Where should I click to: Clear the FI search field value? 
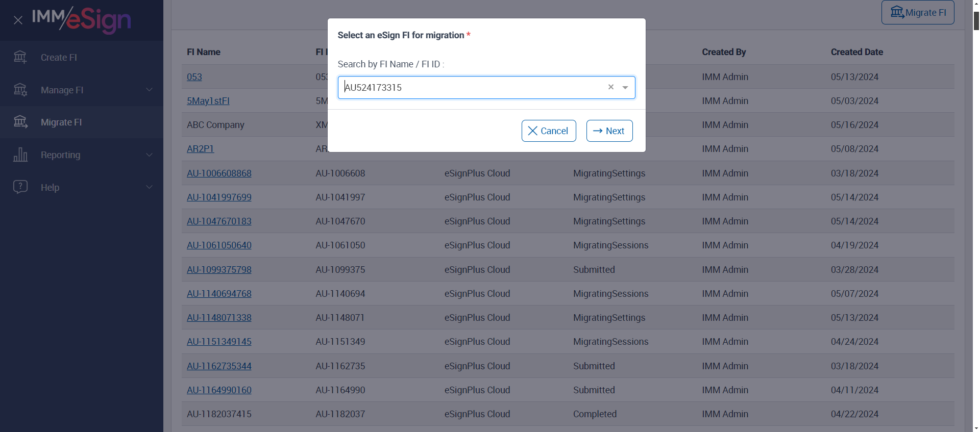pyautogui.click(x=610, y=87)
